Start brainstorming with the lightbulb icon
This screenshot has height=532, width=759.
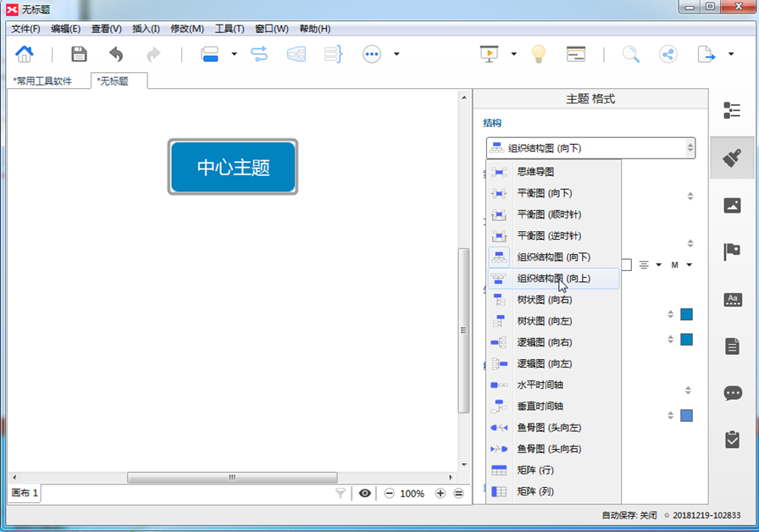pyautogui.click(x=538, y=54)
